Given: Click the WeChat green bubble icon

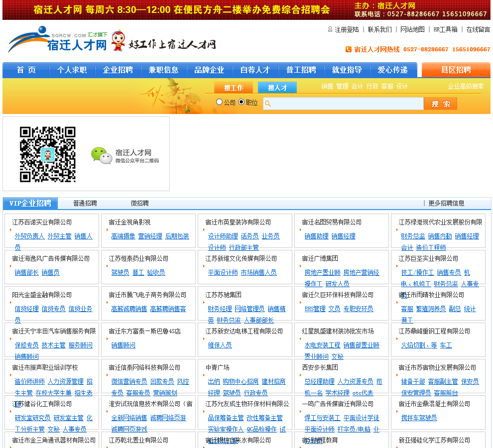Looking at the screenshot, I should (x=101, y=155).
